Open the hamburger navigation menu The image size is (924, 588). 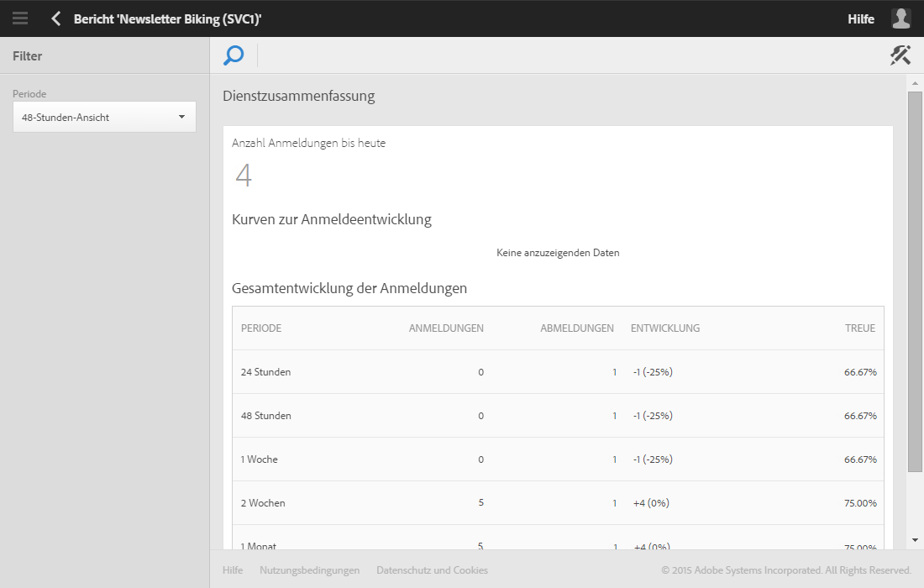20,18
